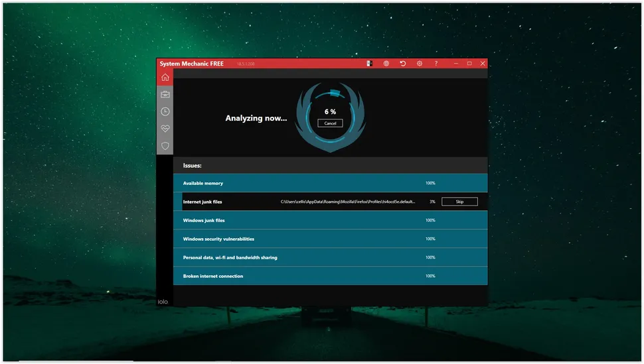Viewport: 644px width, 364px height.
Task: Cancel the running analysis
Action: click(330, 123)
